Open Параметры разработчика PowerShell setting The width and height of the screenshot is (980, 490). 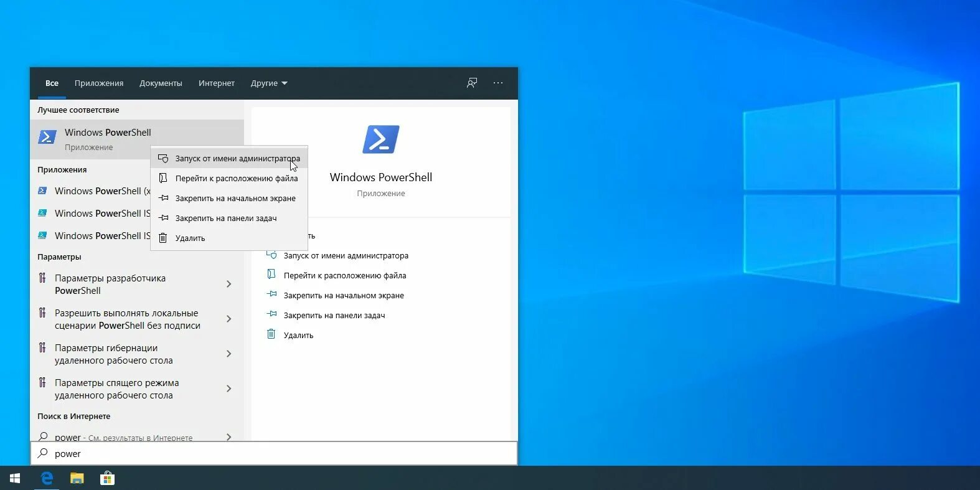(137, 284)
